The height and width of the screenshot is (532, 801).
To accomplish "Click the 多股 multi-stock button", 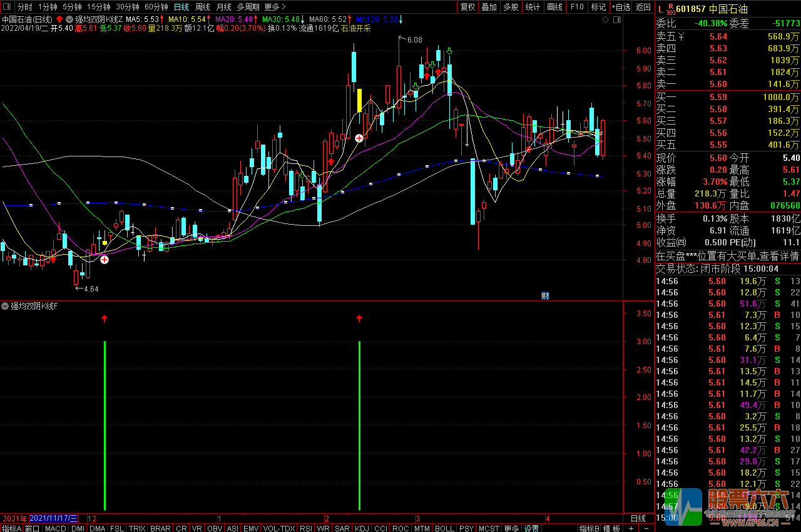I will coord(511,7).
